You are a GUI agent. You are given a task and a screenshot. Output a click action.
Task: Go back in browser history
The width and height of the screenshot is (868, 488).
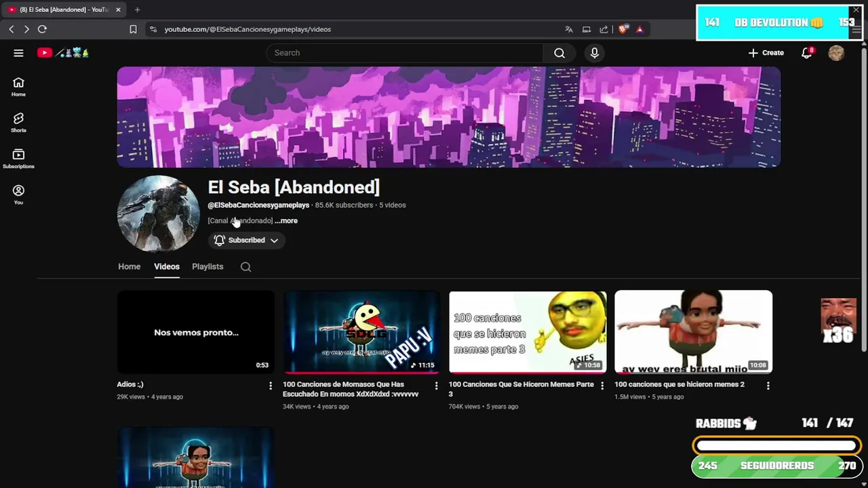(12, 29)
